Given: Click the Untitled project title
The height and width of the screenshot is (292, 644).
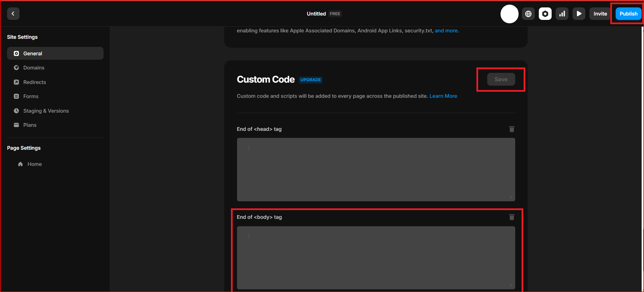Looking at the screenshot, I should pos(316,14).
